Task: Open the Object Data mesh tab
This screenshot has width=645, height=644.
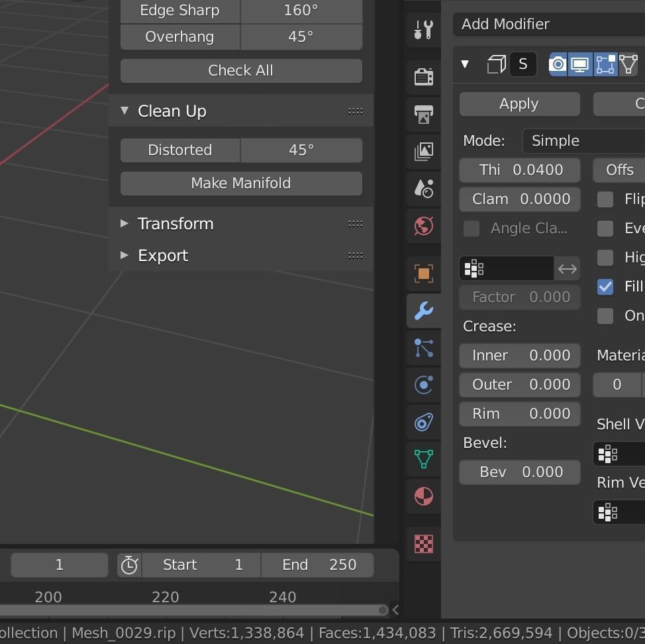Action: tap(424, 459)
